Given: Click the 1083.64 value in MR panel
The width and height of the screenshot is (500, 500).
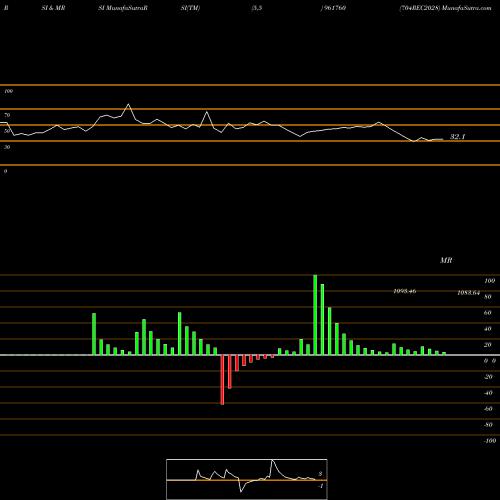Looking at the screenshot, I should tap(469, 293).
